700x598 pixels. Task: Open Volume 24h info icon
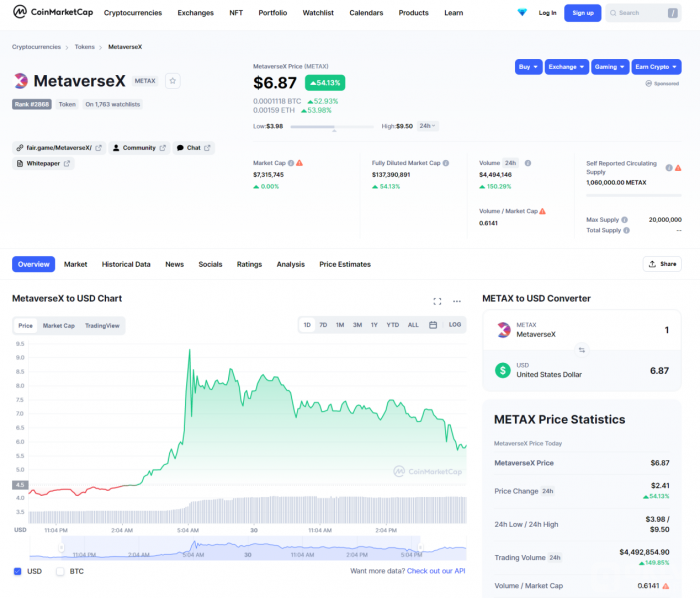tap(528, 163)
